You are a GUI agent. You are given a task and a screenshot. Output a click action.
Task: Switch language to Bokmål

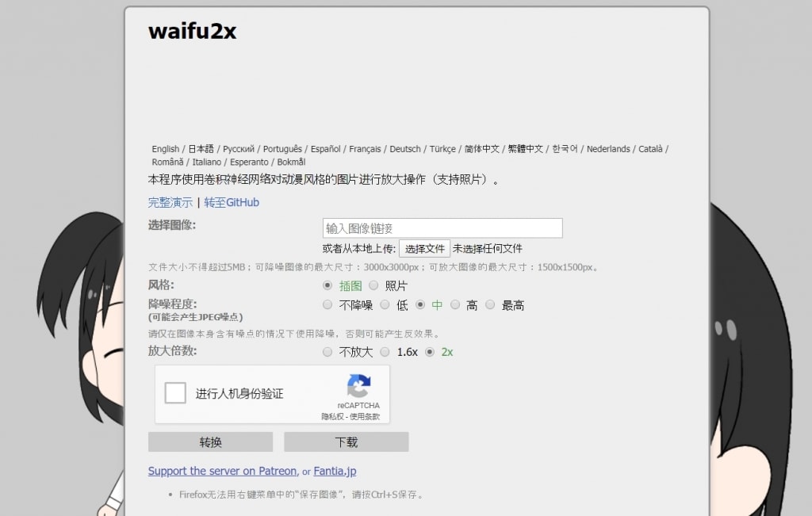point(291,162)
